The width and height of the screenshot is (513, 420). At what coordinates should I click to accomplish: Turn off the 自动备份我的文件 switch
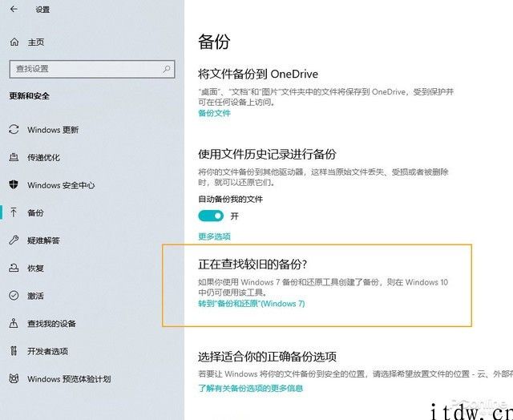[x=211, y=216]
